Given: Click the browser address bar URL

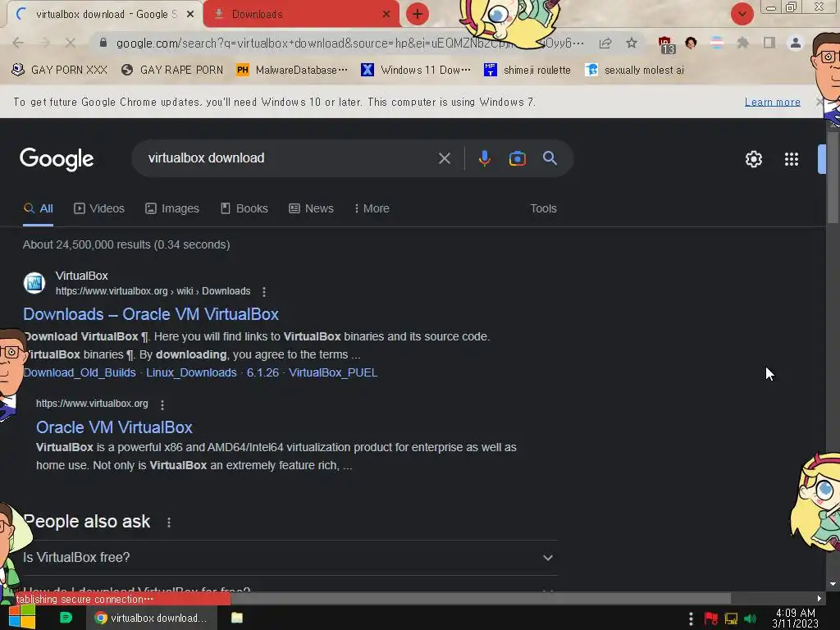Looking at the screenshot, I should click(349, 43).
